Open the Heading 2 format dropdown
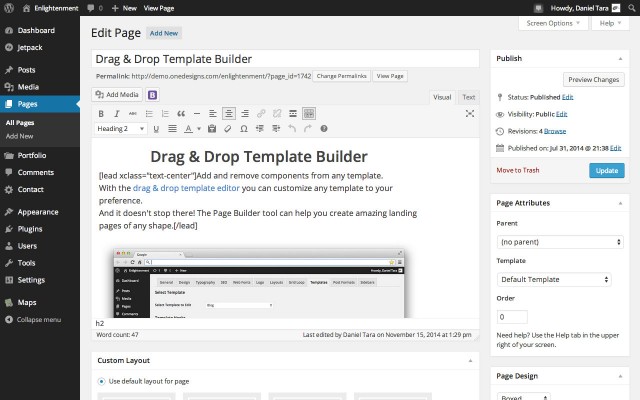The image size is (640, 400). pyautogui.click(x=120, y=129)
